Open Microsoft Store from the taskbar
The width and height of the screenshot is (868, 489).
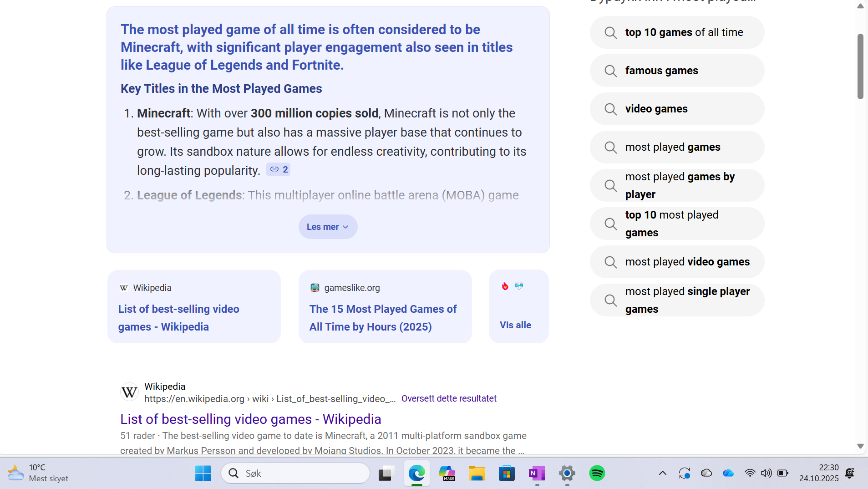507,474
